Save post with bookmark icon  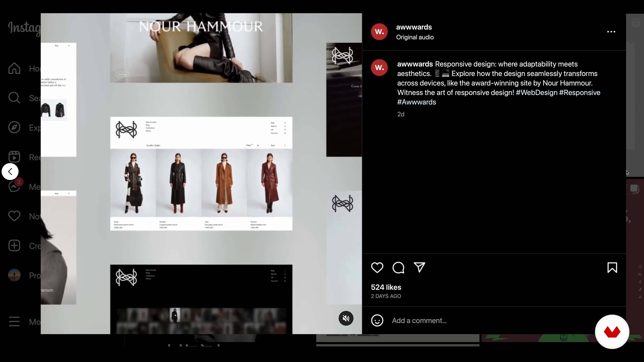click(x=612, y=268)
